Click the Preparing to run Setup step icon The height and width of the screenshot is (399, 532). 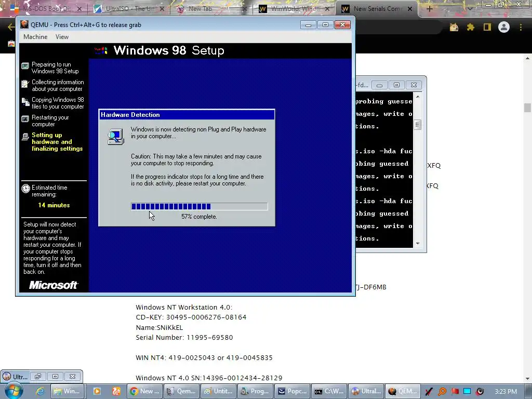pos(25,66)
